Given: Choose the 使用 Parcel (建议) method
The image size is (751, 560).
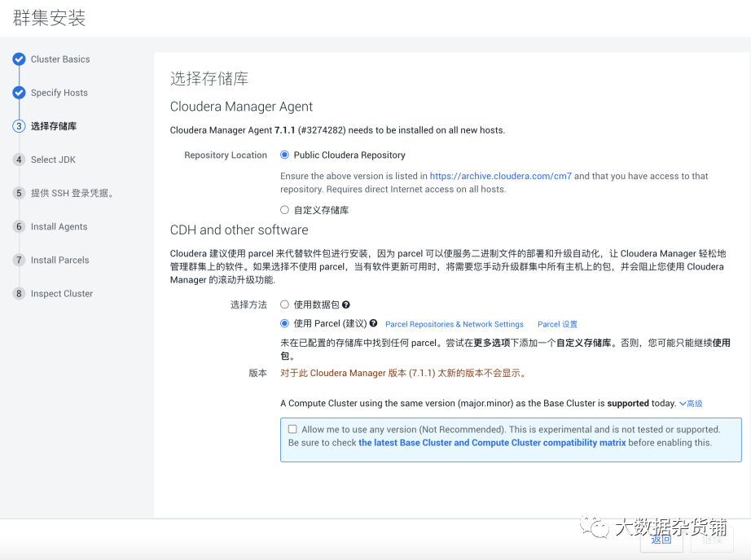Looking at the screenshot, I should [x=284, y=324].
